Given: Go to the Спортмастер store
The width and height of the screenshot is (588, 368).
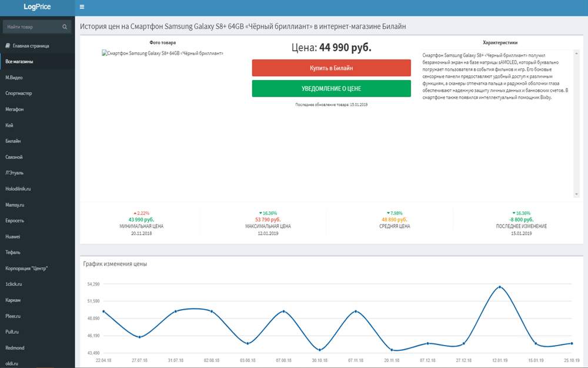Looking at the screenshot, I should click(19, 93).
